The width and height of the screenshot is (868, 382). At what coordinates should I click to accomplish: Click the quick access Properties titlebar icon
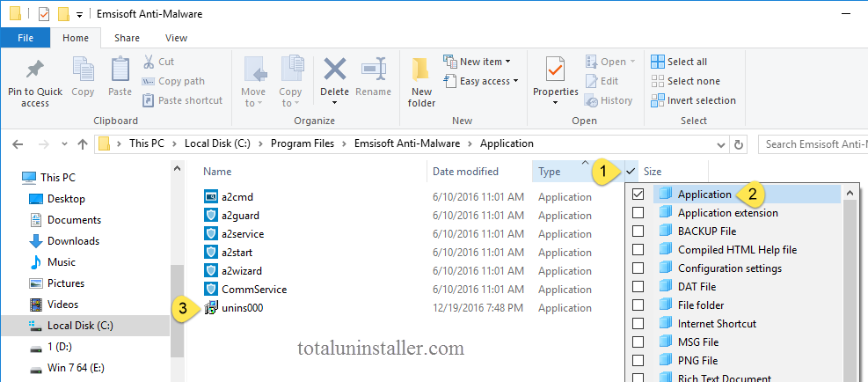click(x=44, y=14)
